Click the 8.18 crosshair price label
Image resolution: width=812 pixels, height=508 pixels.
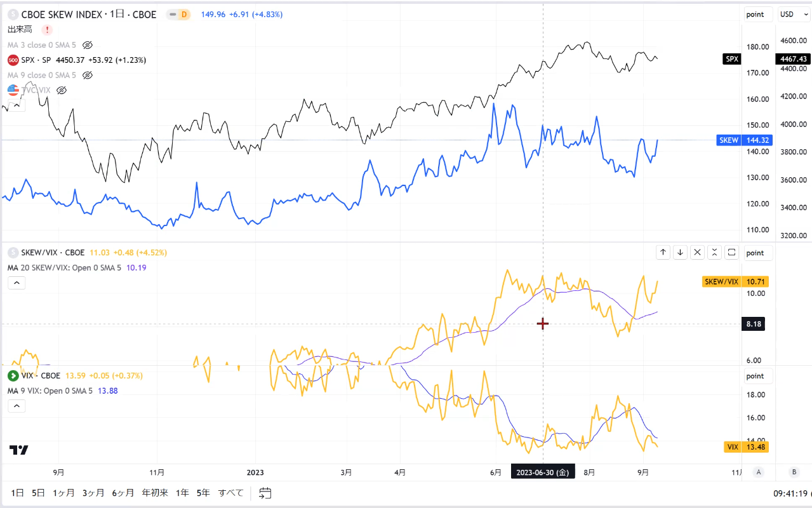[755, 324]
